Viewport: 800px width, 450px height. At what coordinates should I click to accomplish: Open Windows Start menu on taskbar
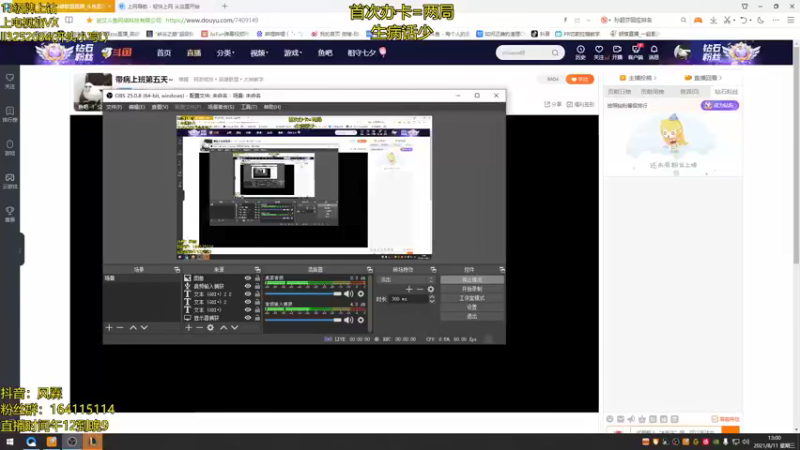point(10,442)
